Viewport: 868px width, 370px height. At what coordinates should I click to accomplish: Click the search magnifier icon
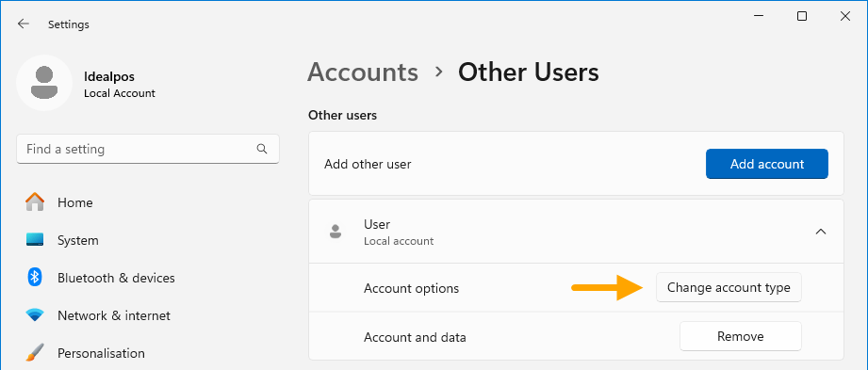[x=262, y=149]
